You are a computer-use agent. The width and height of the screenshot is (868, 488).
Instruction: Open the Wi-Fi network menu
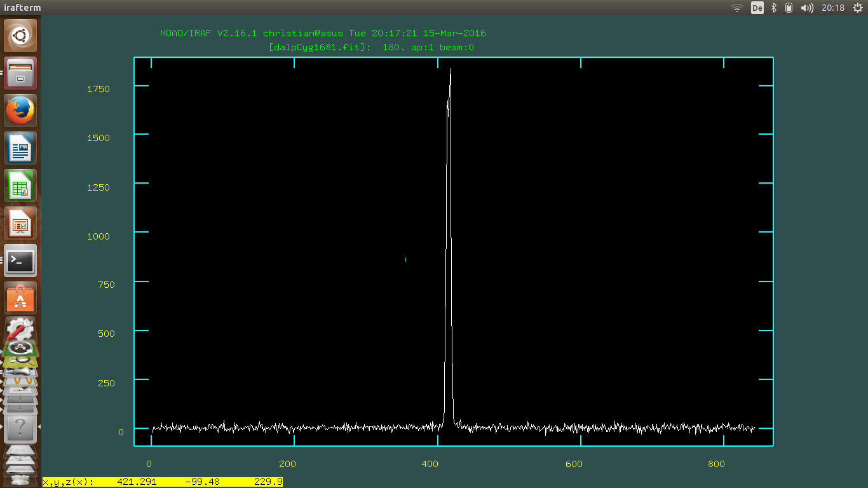(x=737, y=8)
